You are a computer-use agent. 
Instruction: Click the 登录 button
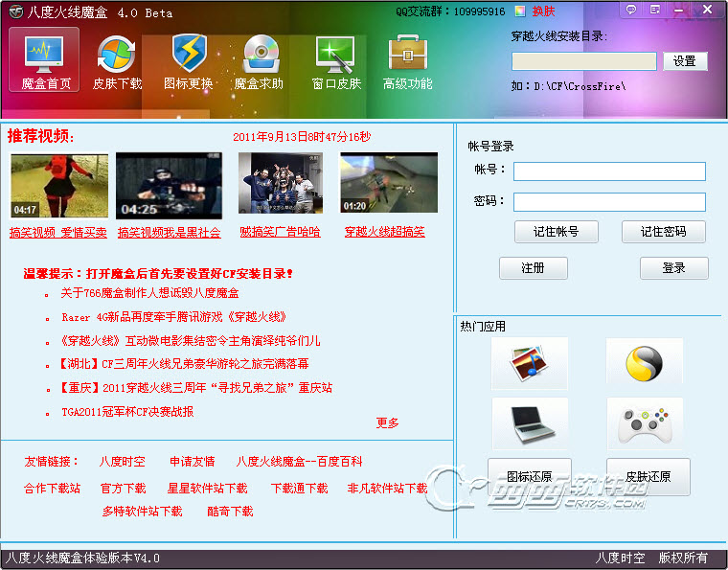(x=673, y=268)
